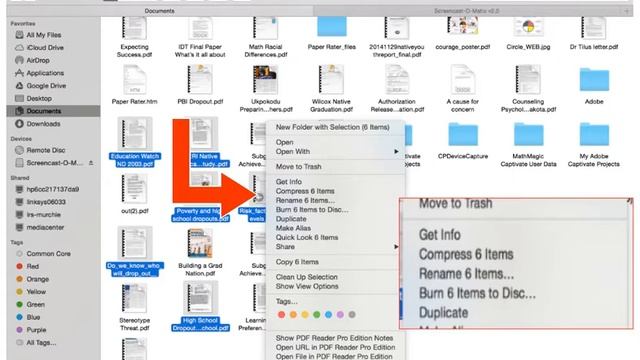Open Downloads in sidebar
The width and height of the screenshot is (640, 360).
pyautogui.click(x=43, y=124)
